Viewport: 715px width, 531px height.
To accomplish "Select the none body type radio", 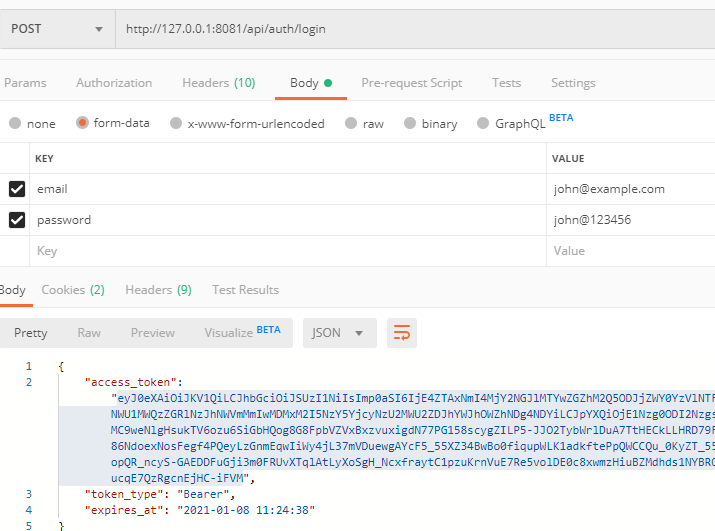I will [x=15, y=124].
